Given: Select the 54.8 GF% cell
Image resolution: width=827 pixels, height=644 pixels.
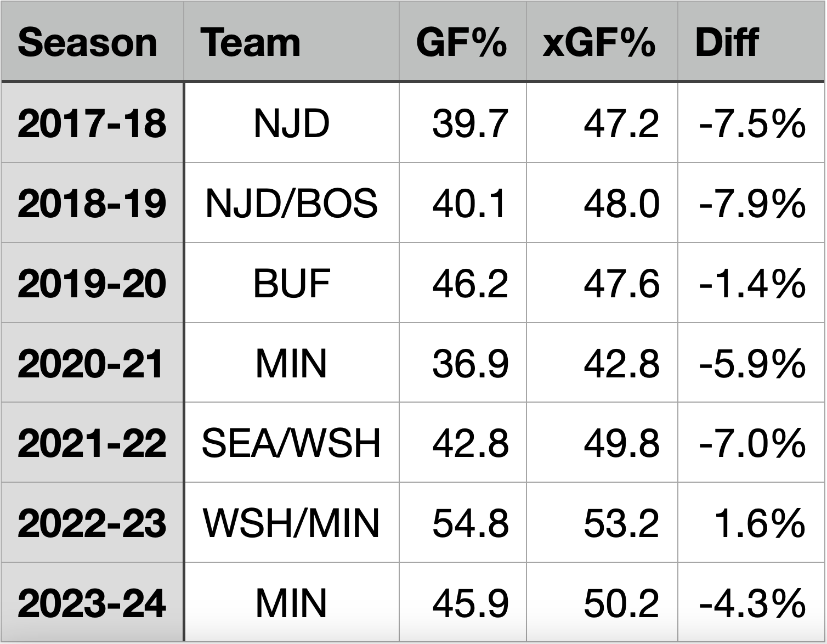Looking at the screenshot, I should [x=470, y=523].
